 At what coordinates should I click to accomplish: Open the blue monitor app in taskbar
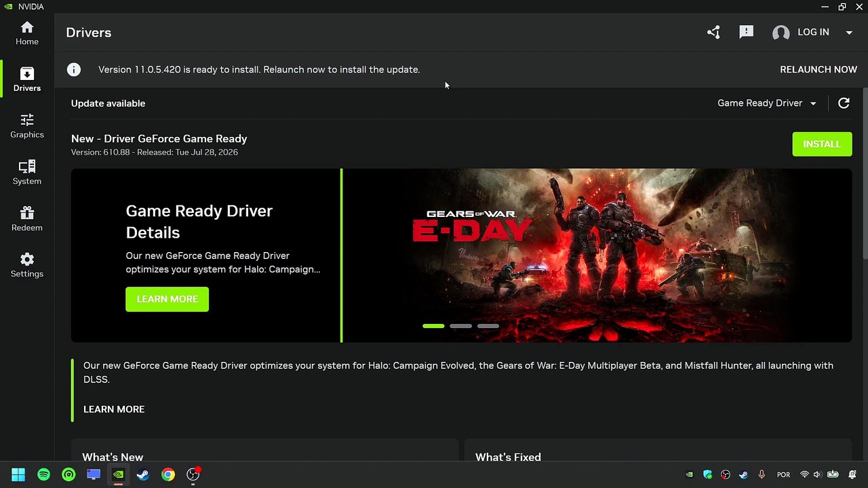[x=94, y=474]
